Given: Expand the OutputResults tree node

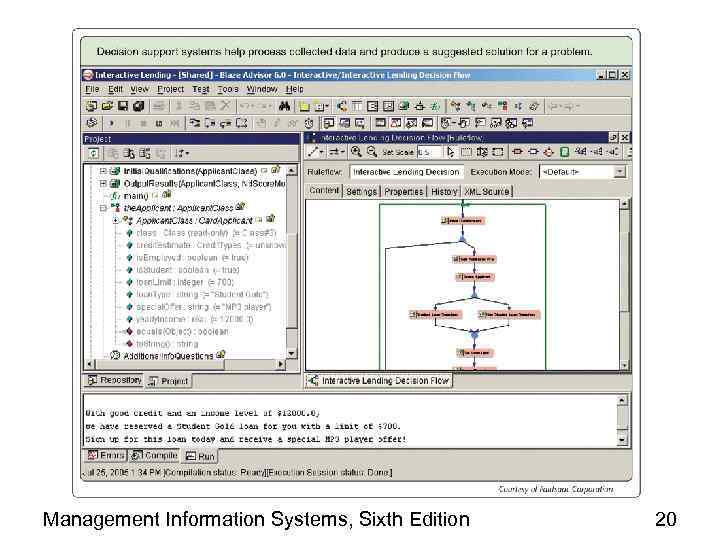Looking at the screenshot, I should [103, 183].
